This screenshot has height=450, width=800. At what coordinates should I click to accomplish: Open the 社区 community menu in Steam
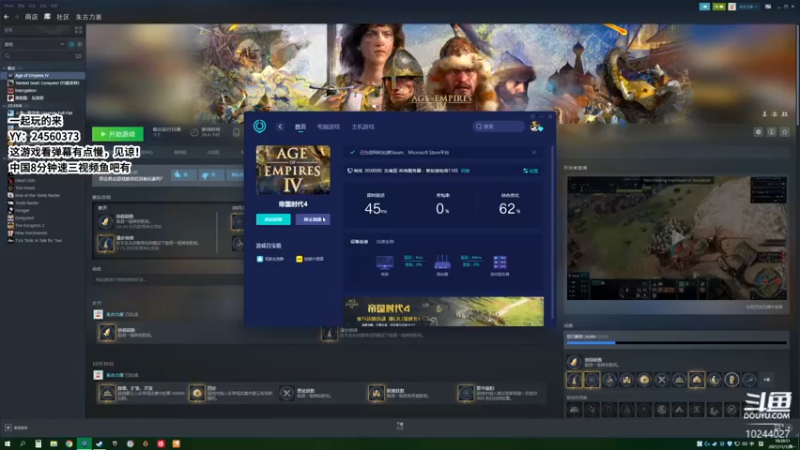pos(63,17)
